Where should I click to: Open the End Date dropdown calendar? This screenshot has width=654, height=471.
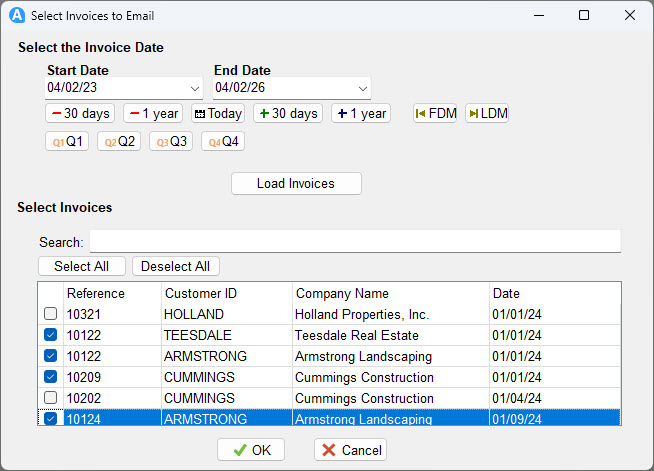point(361,88)
